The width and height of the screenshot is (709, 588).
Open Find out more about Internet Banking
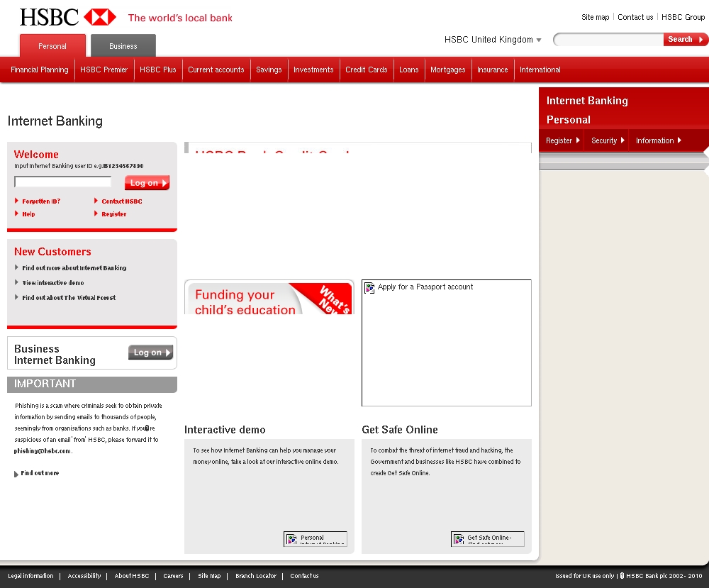[74, 268]
